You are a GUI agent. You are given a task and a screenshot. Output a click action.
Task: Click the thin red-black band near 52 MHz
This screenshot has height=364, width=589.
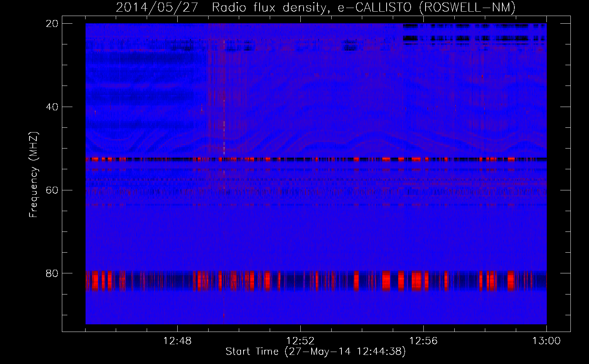point(316,159)
